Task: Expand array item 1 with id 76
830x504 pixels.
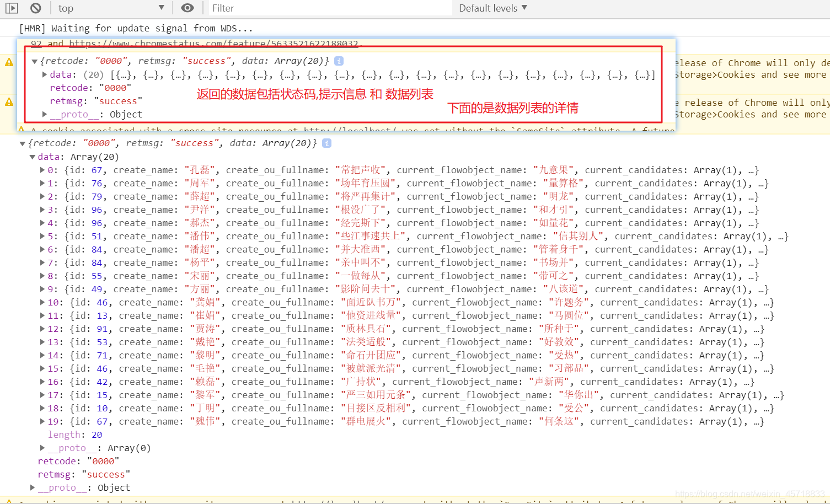Action: coord(42,183)
